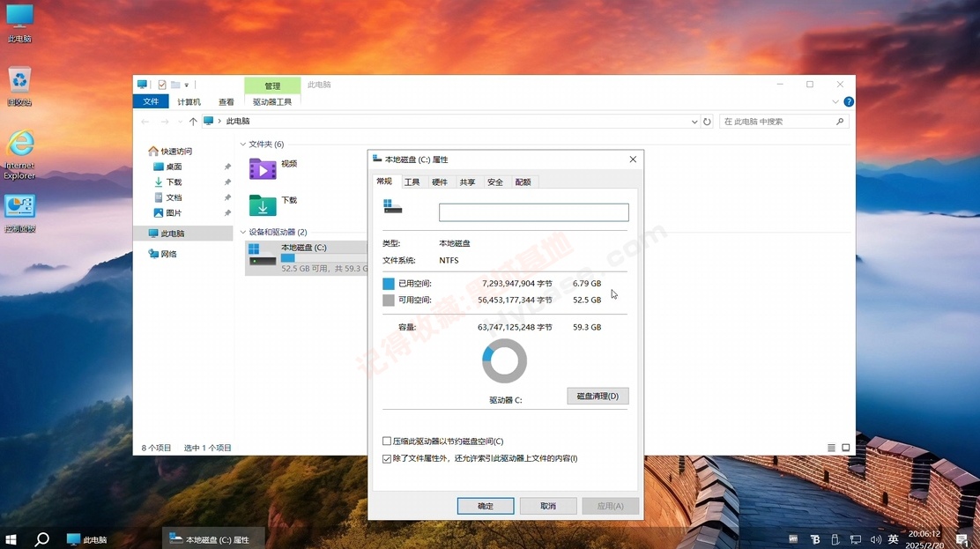Click the drive label text field
Image resolution: width=980 pixels, height=549 pixels.
click(x=534, y=212)
